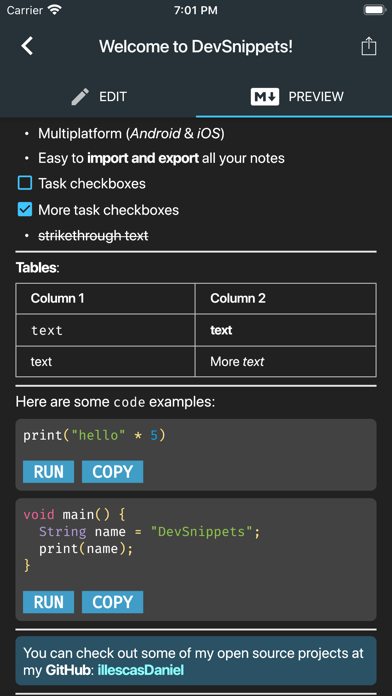The image size is (392, 696).
Task: Run the void main snippet
Action: coord(48,602)
